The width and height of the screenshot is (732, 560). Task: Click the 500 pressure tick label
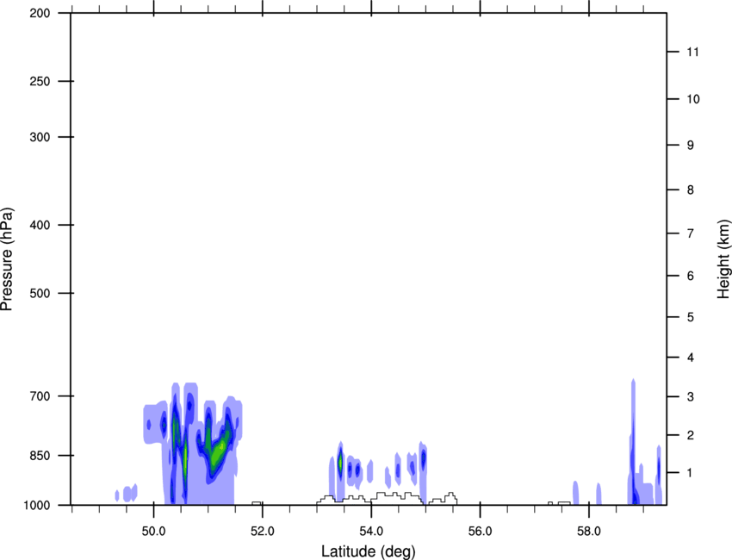coord(40,293)
